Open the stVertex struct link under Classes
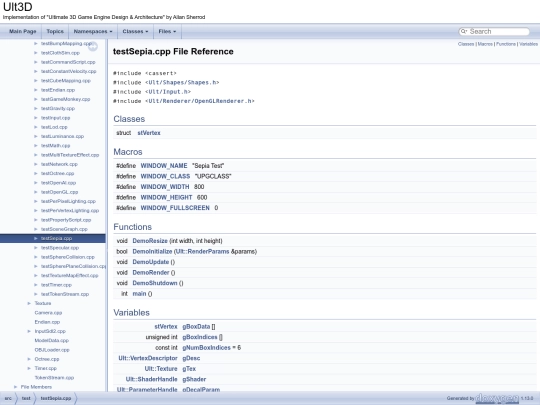This screenshot has width=540, height=405. point(149,133)
